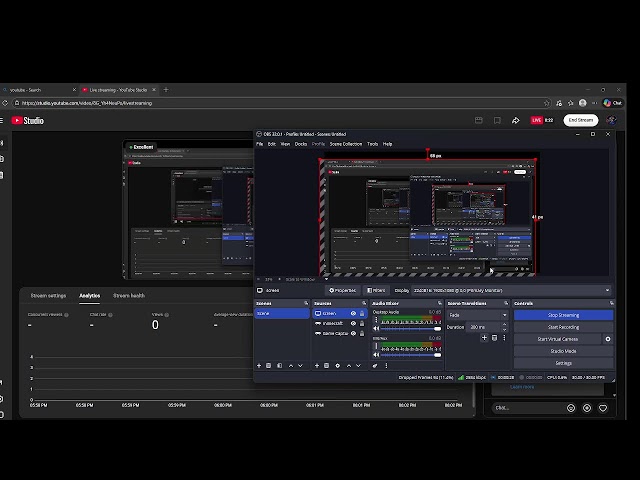The width and height of the screenshot is (640, 480).
Task: Open transition properties three-dot menu
Action: [504, 338]
